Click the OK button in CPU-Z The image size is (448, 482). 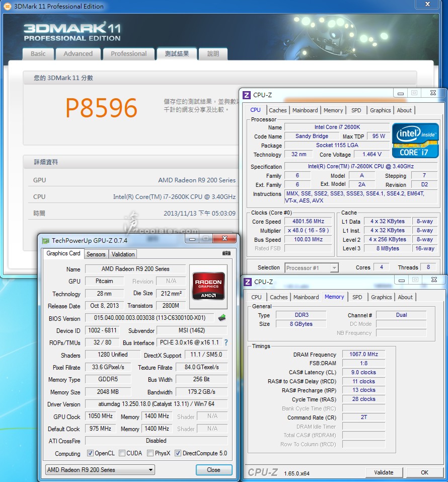(425, 472)
